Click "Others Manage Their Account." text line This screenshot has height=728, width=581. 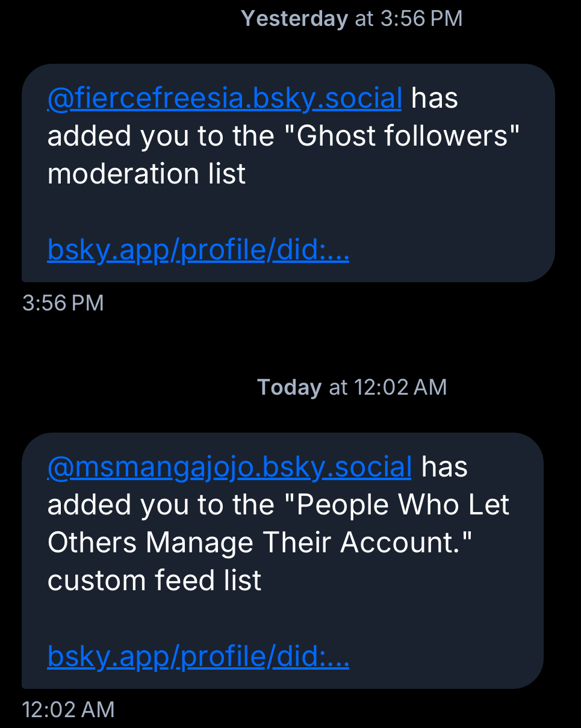pos(259,543)
